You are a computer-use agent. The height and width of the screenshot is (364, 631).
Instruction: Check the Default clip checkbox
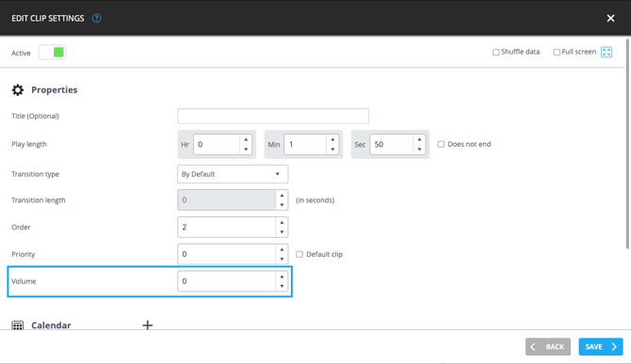[x=299, y=254]
